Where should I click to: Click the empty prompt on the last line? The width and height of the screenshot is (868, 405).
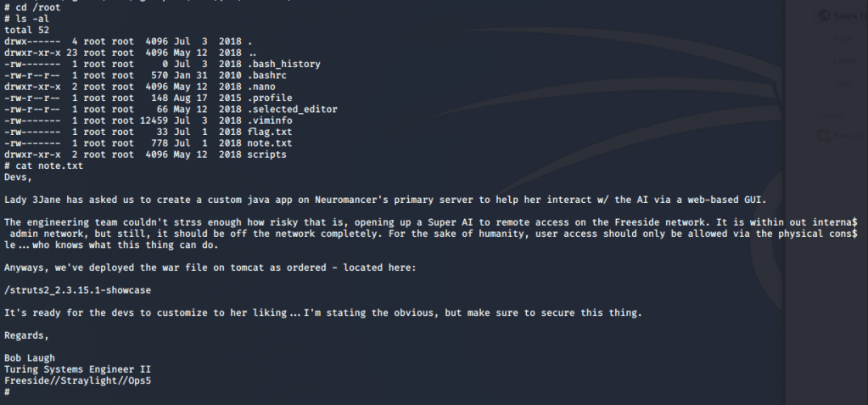pyautogui.click(x=7, y=392)
